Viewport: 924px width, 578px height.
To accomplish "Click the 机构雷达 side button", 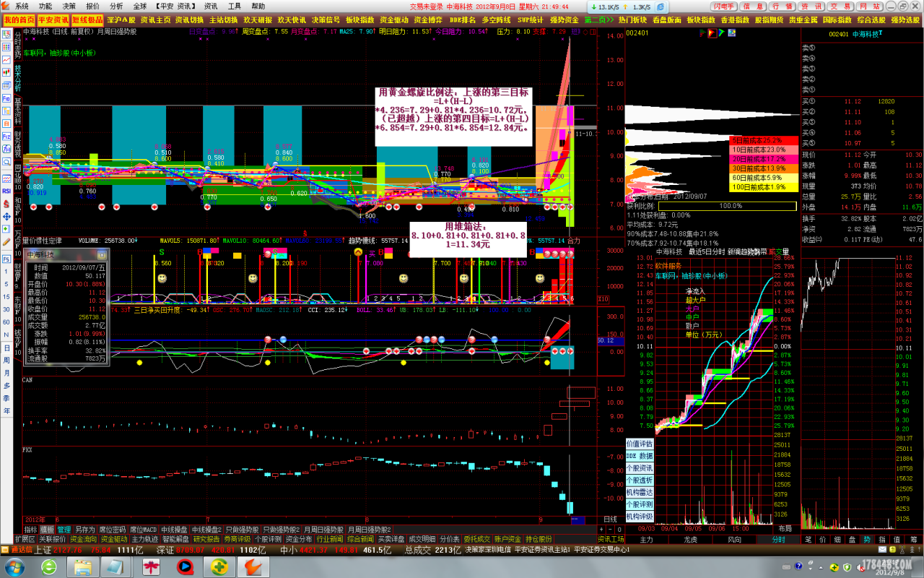I will (640, 492).
